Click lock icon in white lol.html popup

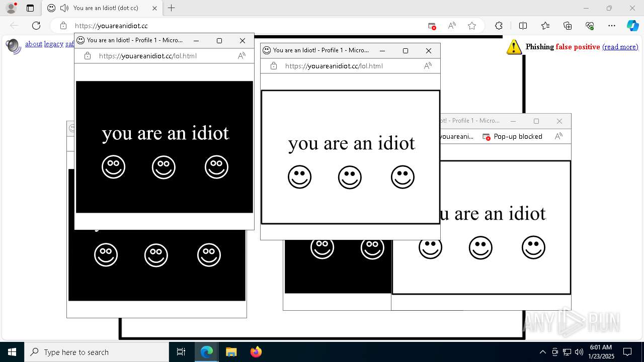(x=274, y=66)
